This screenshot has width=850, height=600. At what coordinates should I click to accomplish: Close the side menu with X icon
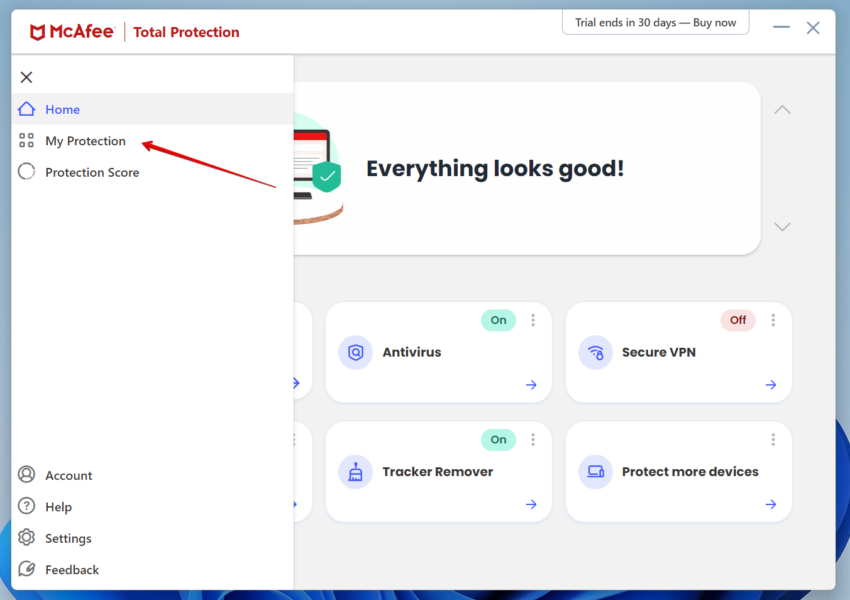click(26, 77)
